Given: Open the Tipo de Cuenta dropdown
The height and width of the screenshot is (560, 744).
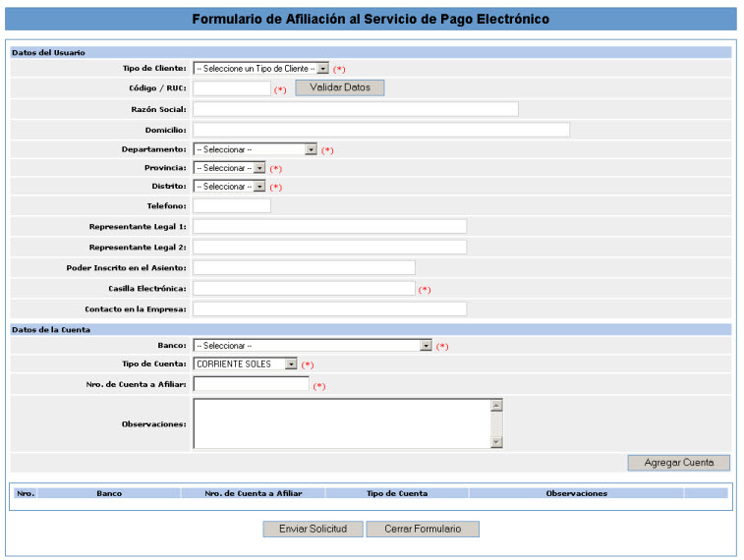Looking at the screenshot, I should pos(245,364).
